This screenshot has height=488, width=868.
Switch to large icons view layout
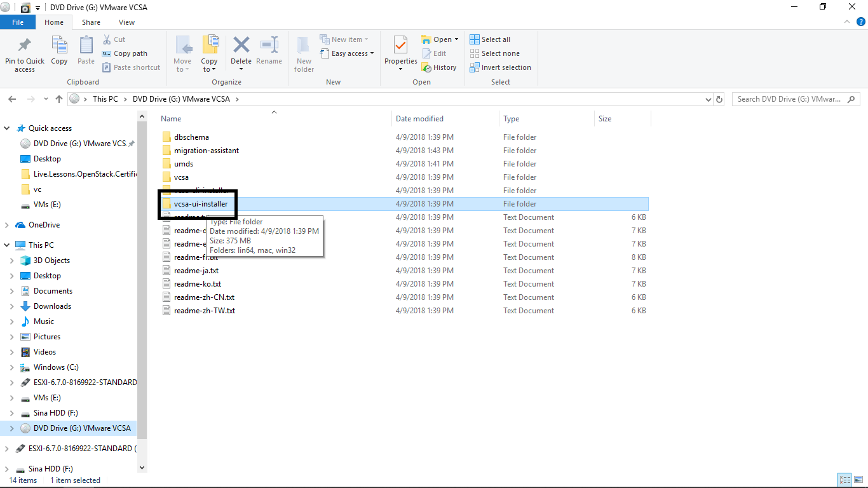pyautogui.click(x=858, y=480)
